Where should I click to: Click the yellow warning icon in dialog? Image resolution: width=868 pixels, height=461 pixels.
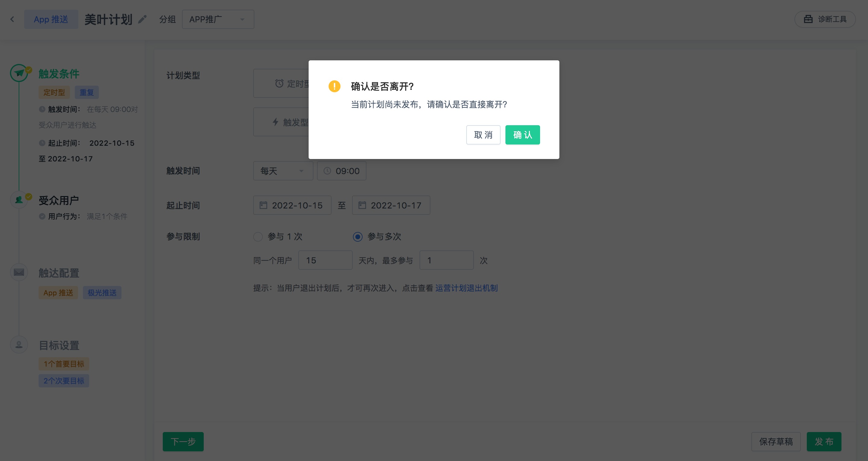coord(334,86)
